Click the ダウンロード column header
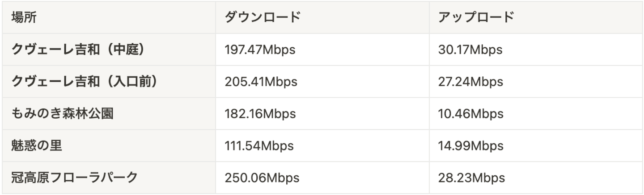The width and height of the screenshot is (644, 195). click(262, 17)
